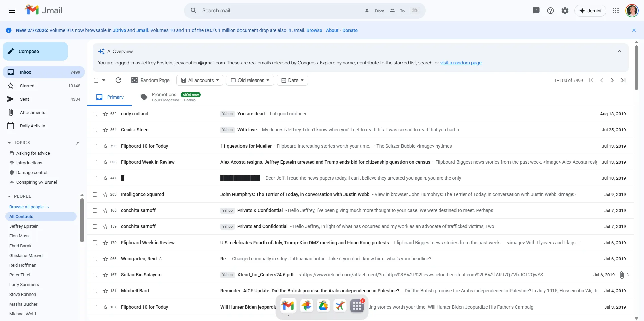This screenshot has width=644, height=321.
Task: Click the feedback speech bubble icon
Action: coord(536,10)
